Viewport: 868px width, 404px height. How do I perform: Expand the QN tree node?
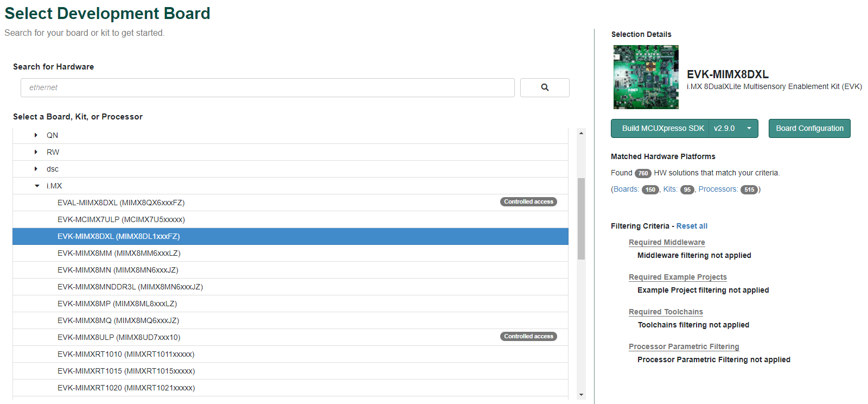tap(36, 135)
